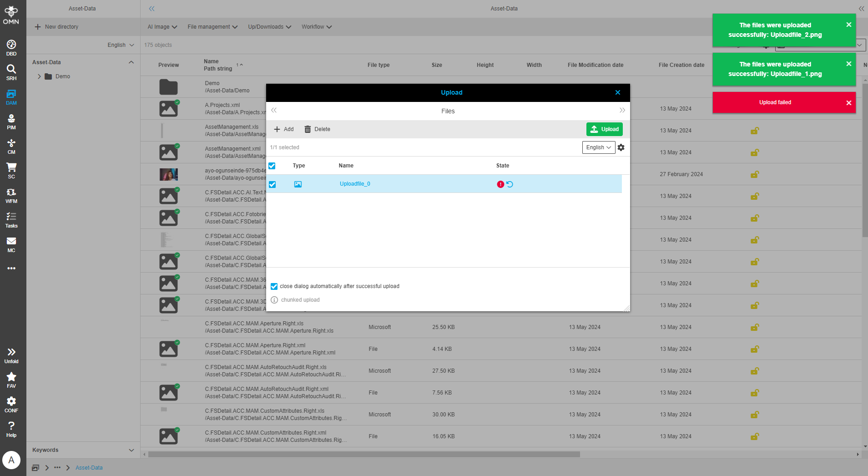This screenshot has width=868, height=476.
Task: Collapse the Asset-Data tree section
Action: click(131, 62)
